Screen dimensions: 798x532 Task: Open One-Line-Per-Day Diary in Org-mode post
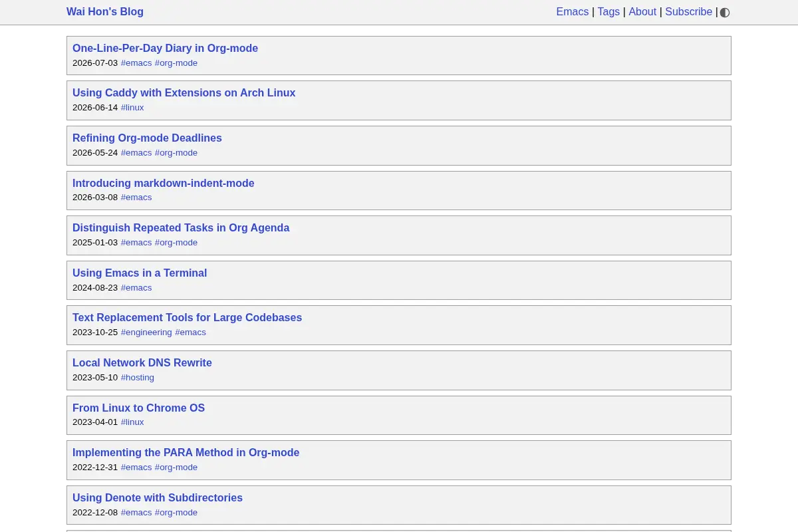pos(165,49)
